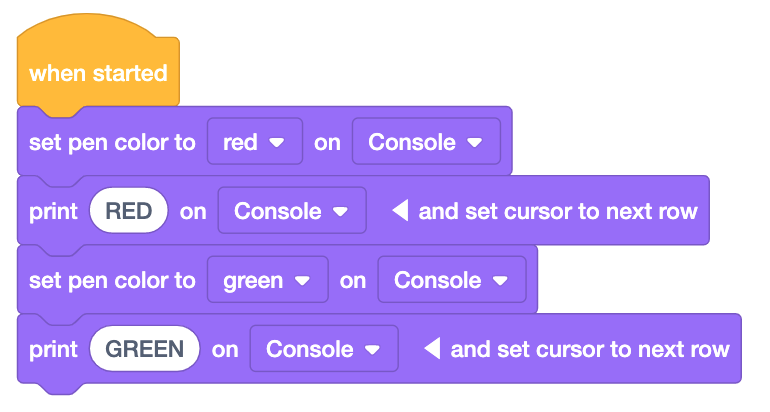The width and height of the screenshot is (770, 412).
Task: Click 'print' label of the RED block
Action: pos(53,211)
